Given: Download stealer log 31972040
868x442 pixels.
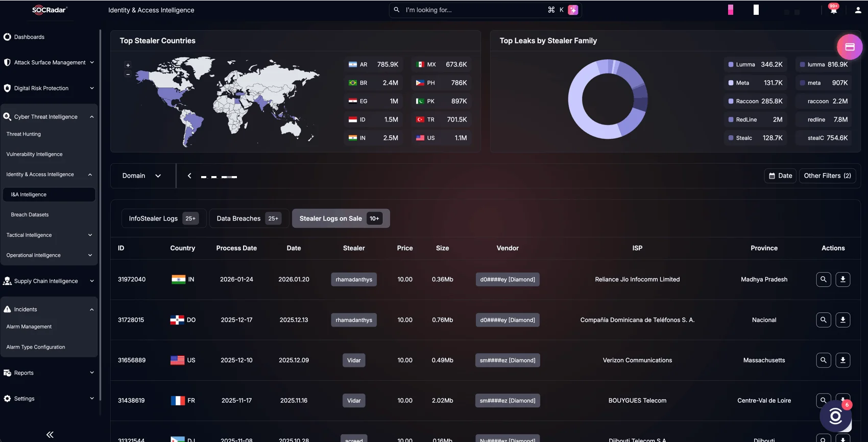Looking at the screenshot, I should pos(843,279).
